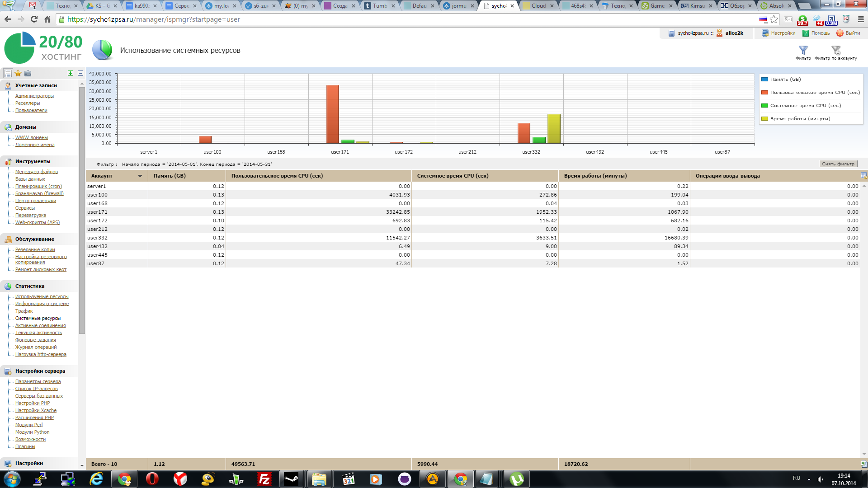Open Менеджер файлов menu item
This screenshot has width=868, height=488.
37,172
